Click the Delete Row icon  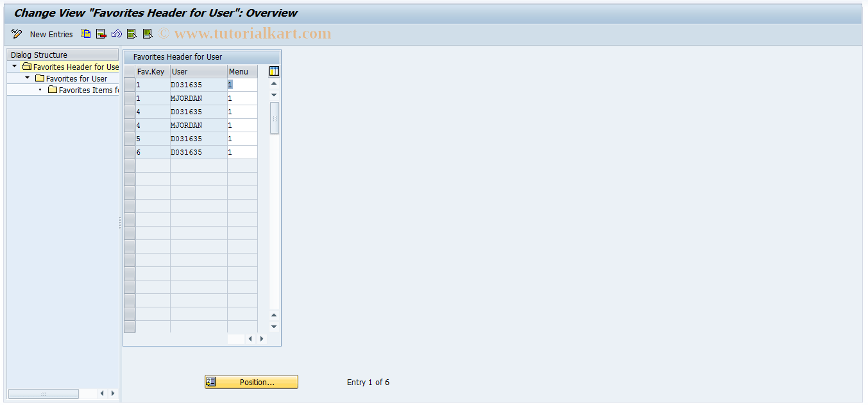[101, 33]
